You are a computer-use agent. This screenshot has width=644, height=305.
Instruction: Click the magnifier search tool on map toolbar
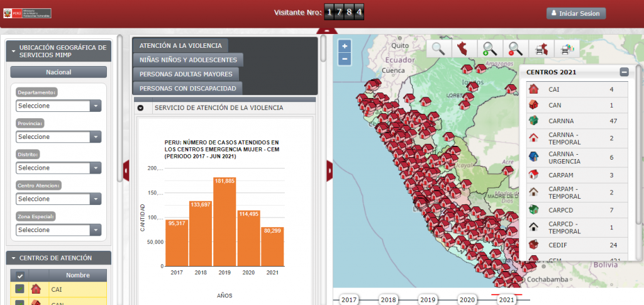click(438, 48)
